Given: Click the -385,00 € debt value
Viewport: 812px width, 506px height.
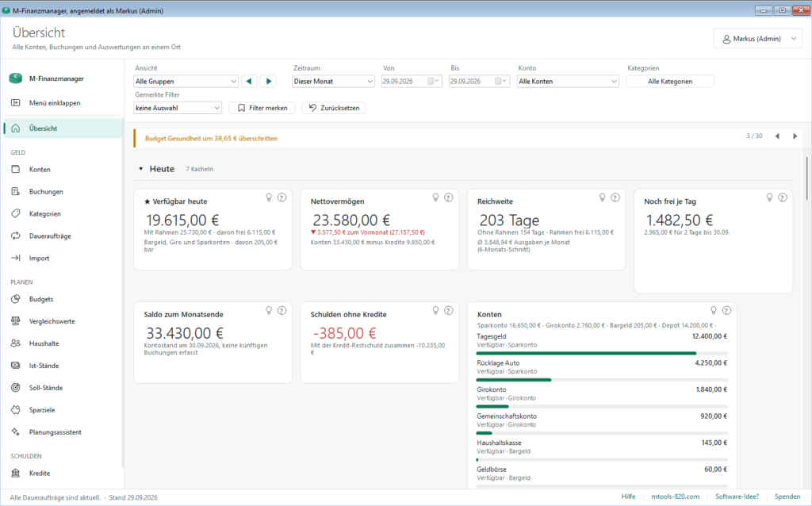Looking at the screenshot, I should [344, 333].
